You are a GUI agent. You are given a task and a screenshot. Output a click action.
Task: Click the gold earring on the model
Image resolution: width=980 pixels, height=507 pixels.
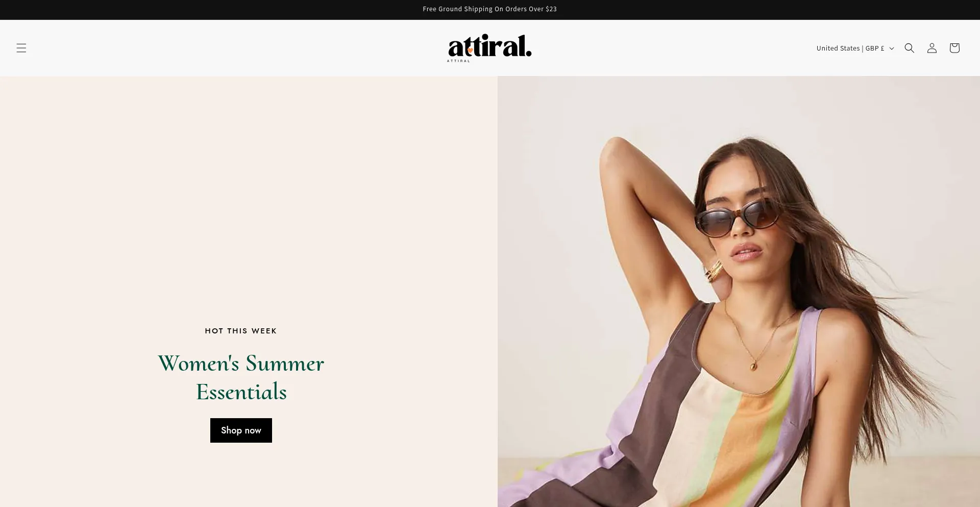click(x=714, y=271)
